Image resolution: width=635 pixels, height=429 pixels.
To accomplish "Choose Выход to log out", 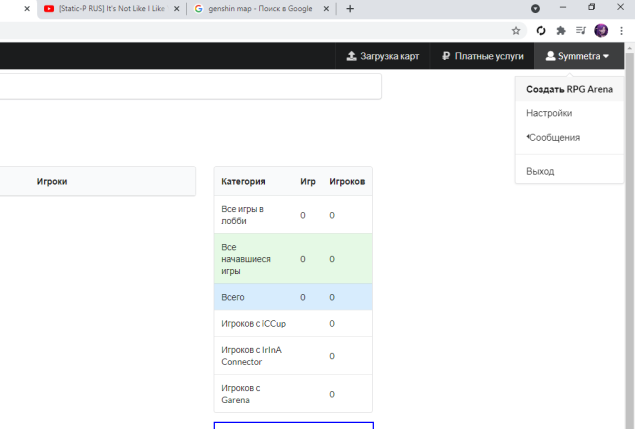I will pos(569,171).
